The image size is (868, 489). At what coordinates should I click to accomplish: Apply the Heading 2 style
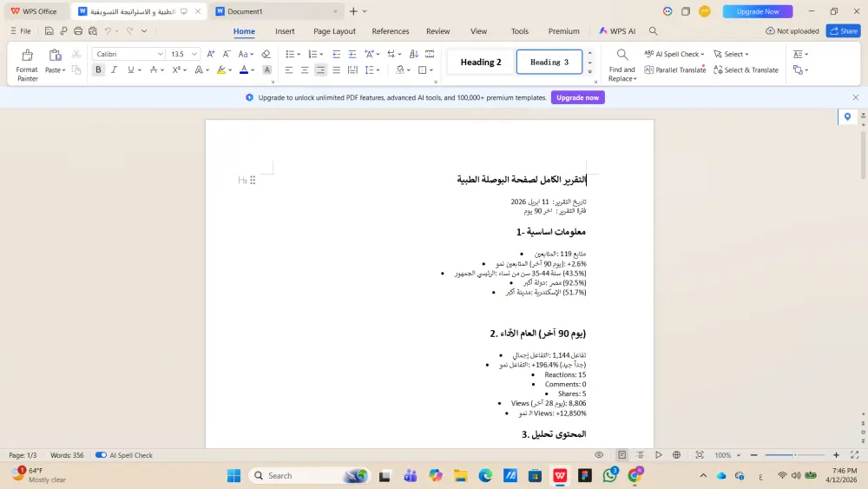point(481,62)
